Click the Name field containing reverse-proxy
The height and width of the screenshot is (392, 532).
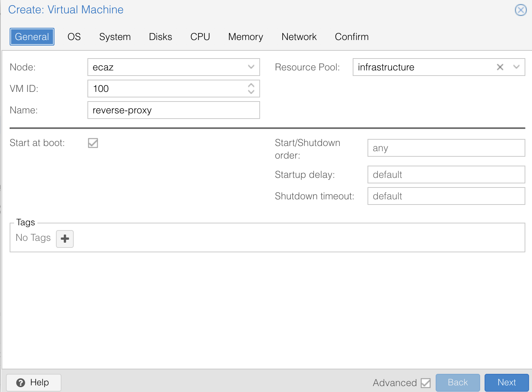(173, 110)
